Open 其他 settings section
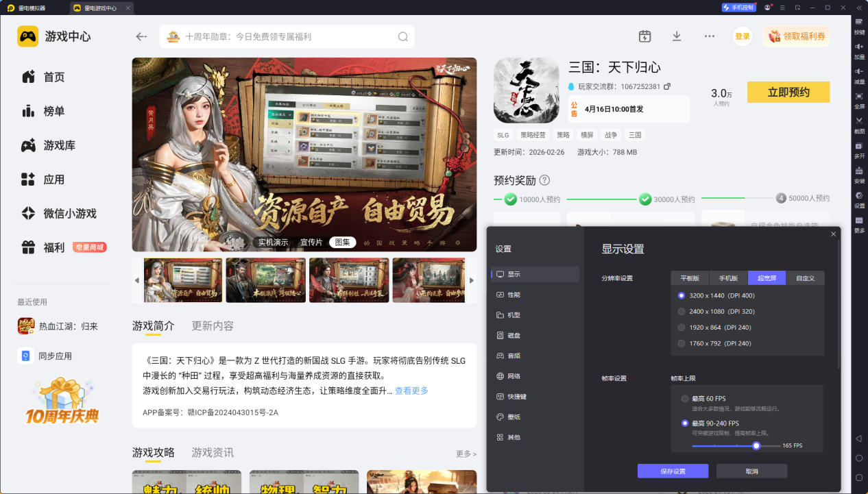Viewport: 868px width, 494px height. click(535, 437)
